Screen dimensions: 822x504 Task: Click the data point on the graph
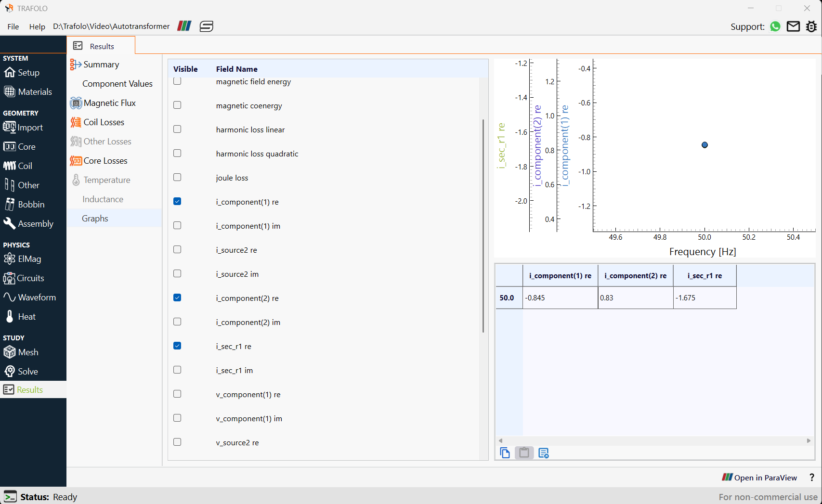705,145
